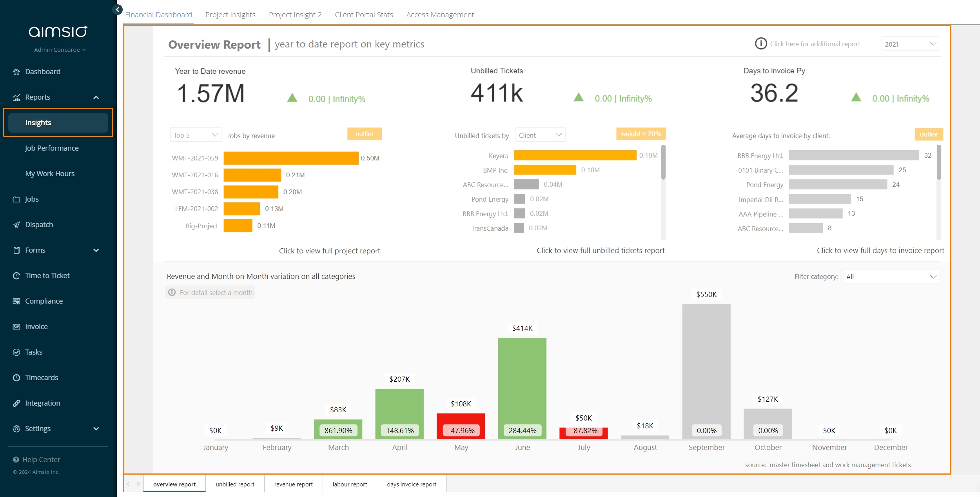
Task: Select the BMP Inc. unbilled bar
Action: (x=545, y=170)
